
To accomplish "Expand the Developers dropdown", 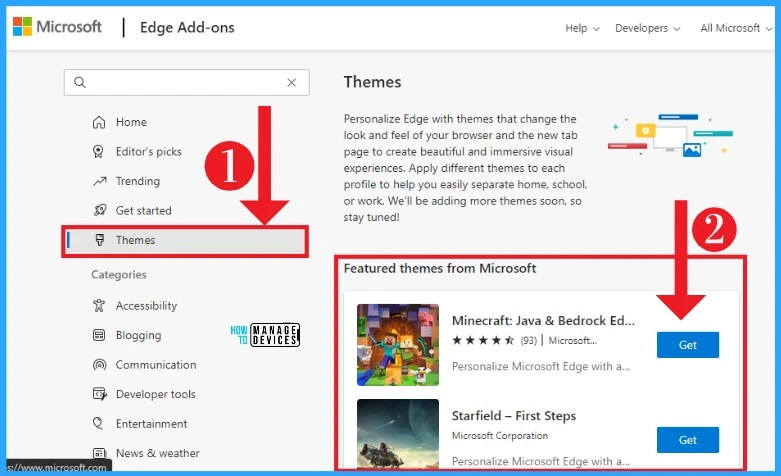I will click(647, 28).
